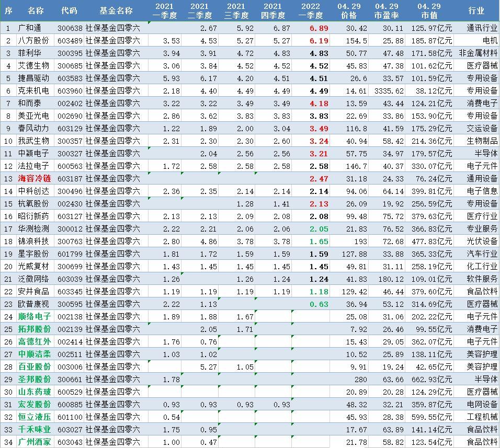
Task: Select the industry cell 工程机械
Action: (482, 417)
